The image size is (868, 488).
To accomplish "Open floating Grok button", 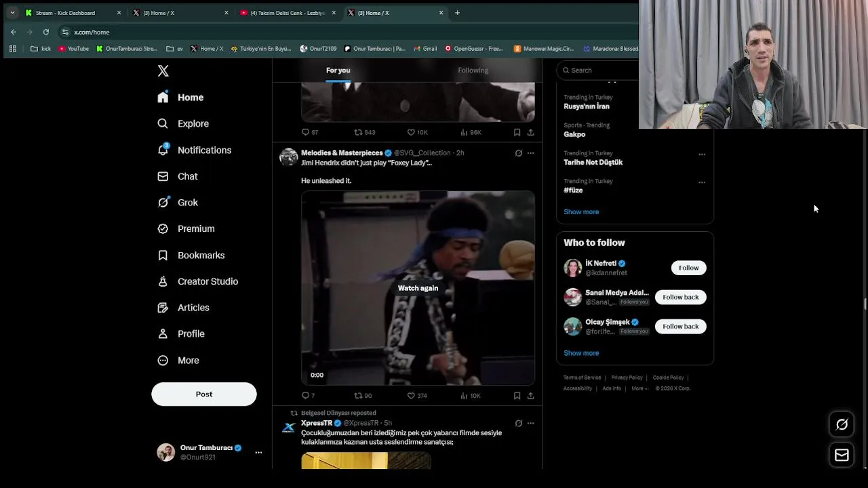I will click(x=842, y=424).
